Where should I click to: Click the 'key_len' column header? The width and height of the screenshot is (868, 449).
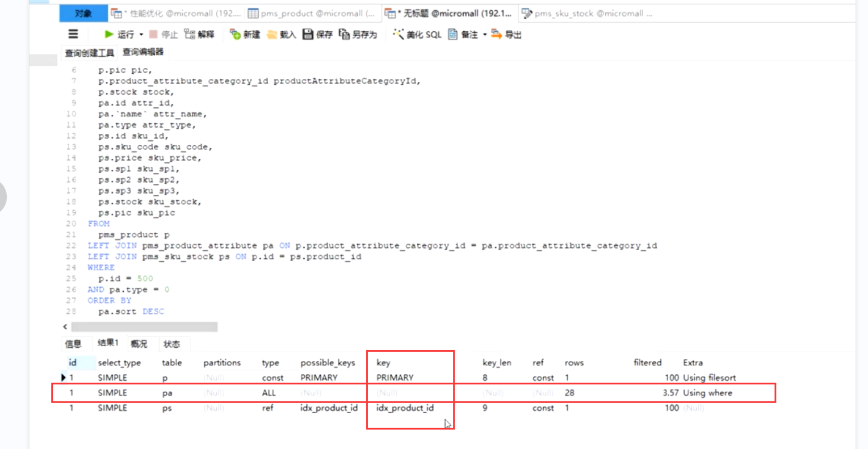tap(497, 363)
